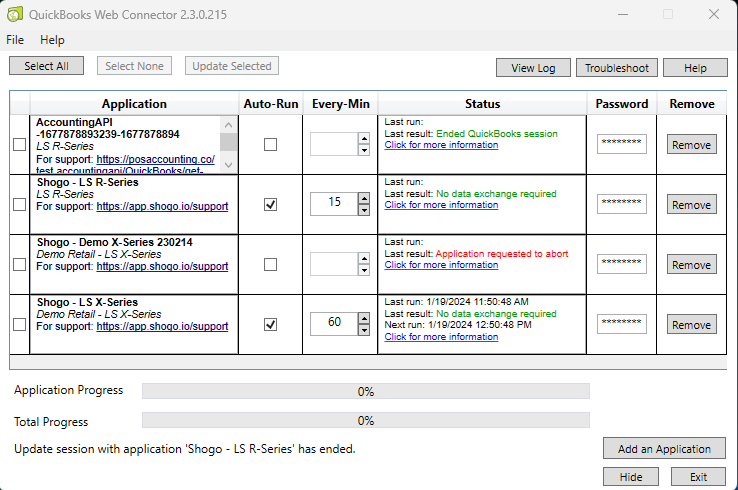Select the AccountingAPI application row checkbox
Viewport: 738px width, 490px height.
[19, 145]
